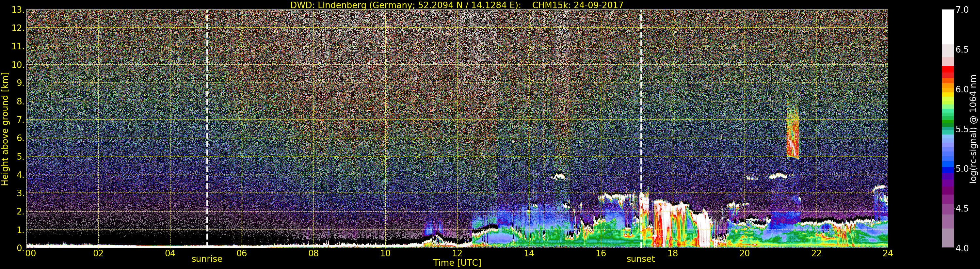The width and height of the screenshot is (980, 269).
Task: Click the colorbar tick value '7.0'
Action: (x=962, y=10)
